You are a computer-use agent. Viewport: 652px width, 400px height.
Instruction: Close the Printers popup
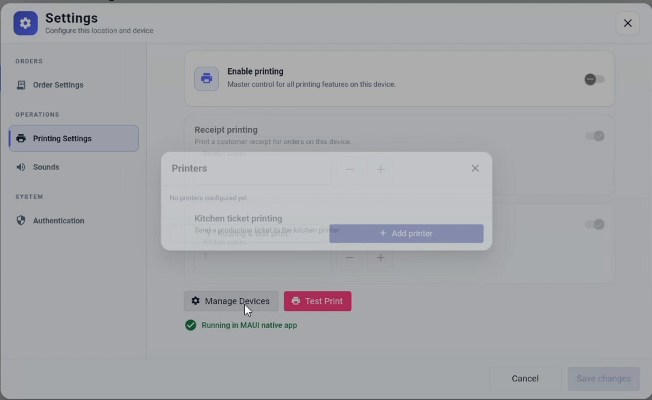[x=475, y=168]
